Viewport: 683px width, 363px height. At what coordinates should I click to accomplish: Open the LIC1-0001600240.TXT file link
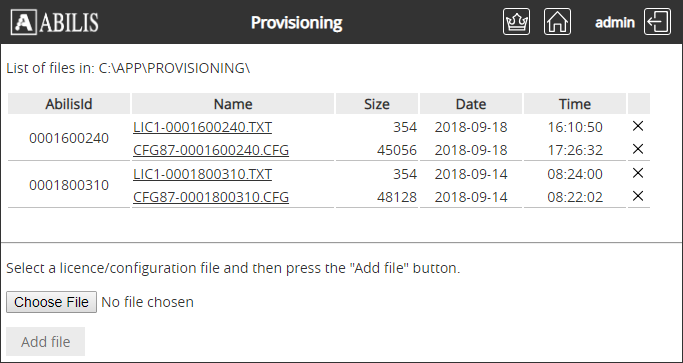pos(203,127)
